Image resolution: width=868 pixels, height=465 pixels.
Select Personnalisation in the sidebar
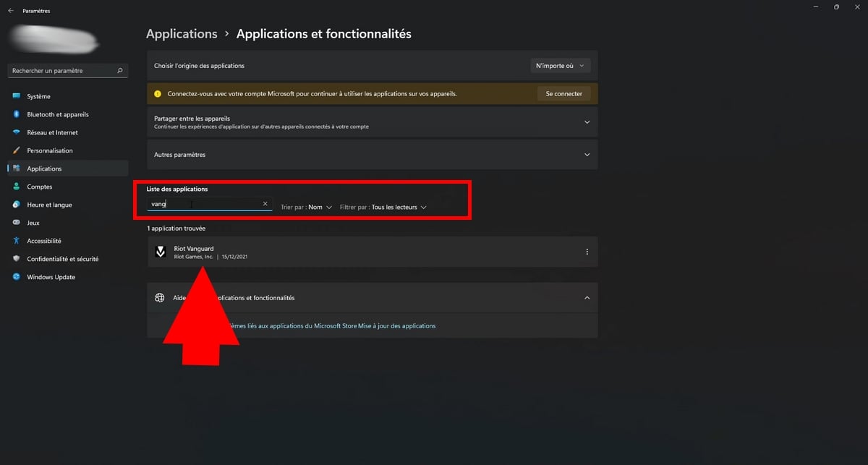point(49,150)
